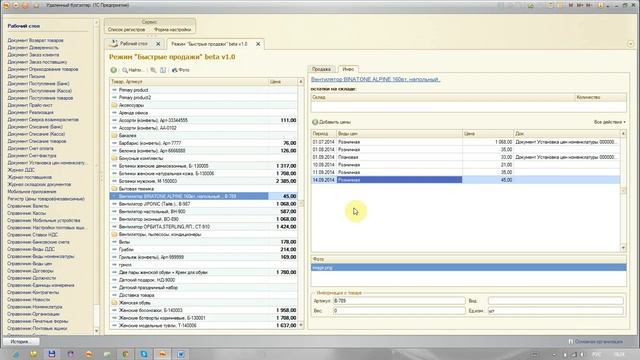This screenshot has width=640, height=360.
Task: Click the green refresh icon in product toolbar
Action: coord(113,70)
